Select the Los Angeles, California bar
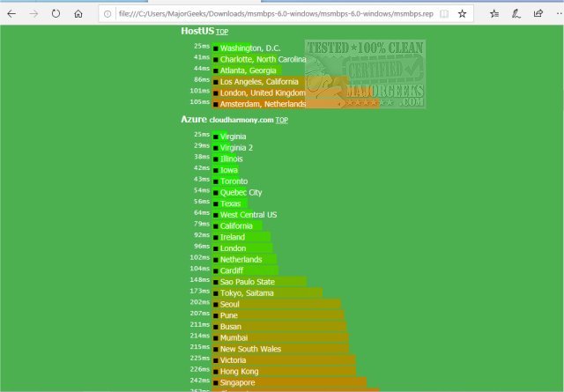564x392 pixels. tap(280, 82)
